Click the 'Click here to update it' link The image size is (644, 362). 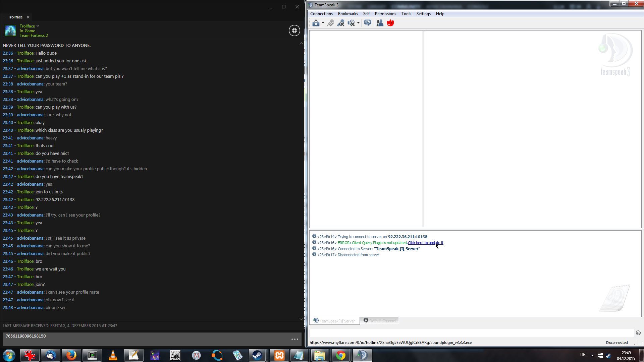tap(425, 243)
